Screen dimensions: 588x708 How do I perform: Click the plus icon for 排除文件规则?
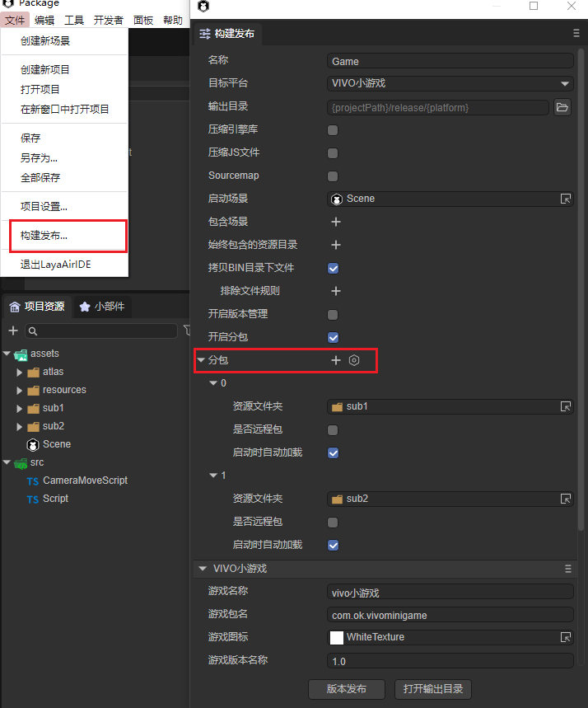[x=336, y=291]
